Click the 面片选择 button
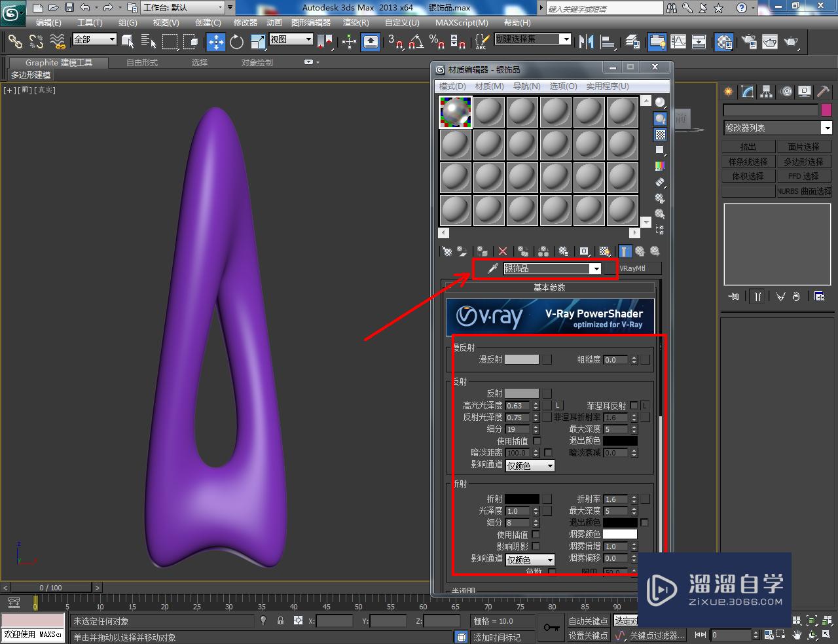Image resolution: width=838 pixels, height=644 pixels. pos(803,147)
